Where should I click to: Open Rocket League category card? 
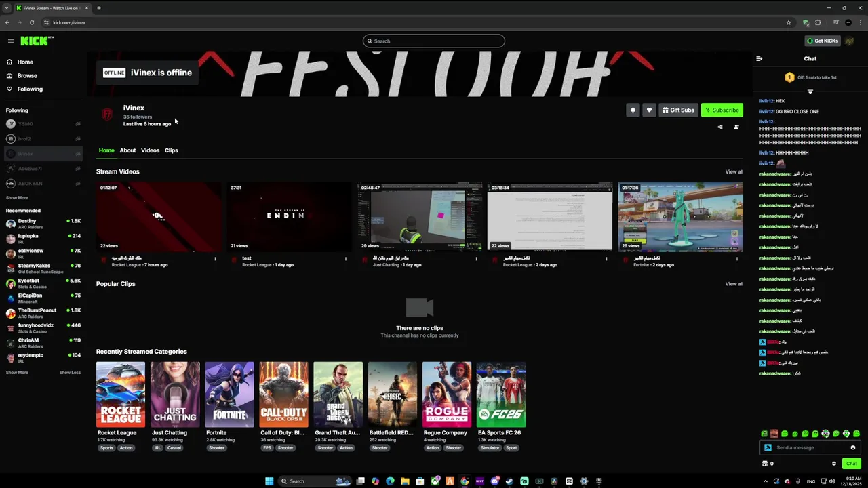click(121, 394)
